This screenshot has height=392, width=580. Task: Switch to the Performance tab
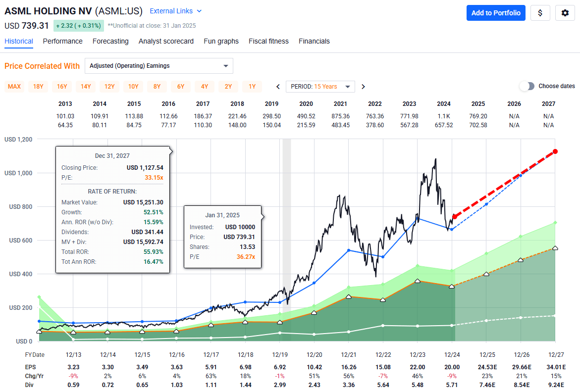(x=62, y=41)
